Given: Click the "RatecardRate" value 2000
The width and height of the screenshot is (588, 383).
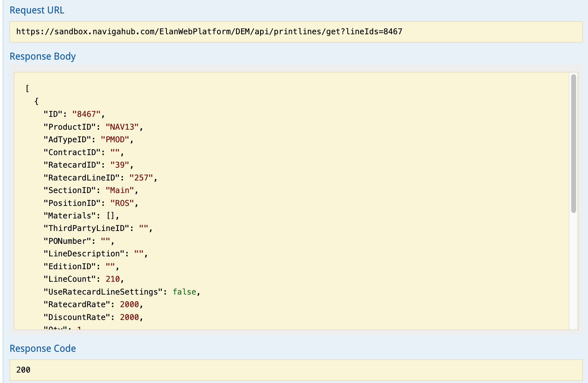Looking at the screenshot, I should coord(129,304).
